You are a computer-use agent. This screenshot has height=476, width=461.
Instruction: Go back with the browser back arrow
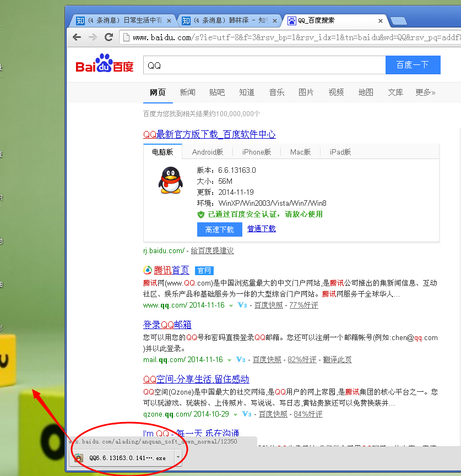pos(77,37)
